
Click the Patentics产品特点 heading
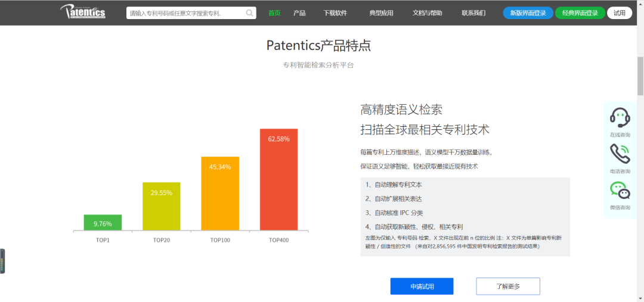pos(318,45)
